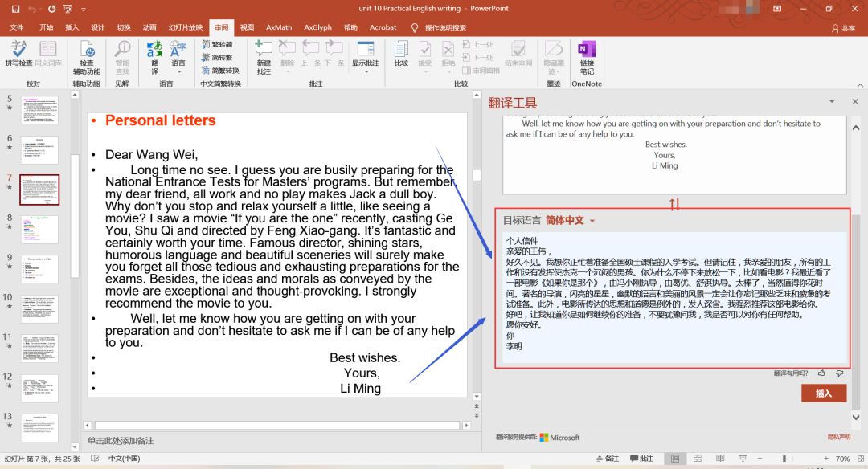Switch to the 设计 Design tab
The image size is (868, 469).
click(98, 27)
